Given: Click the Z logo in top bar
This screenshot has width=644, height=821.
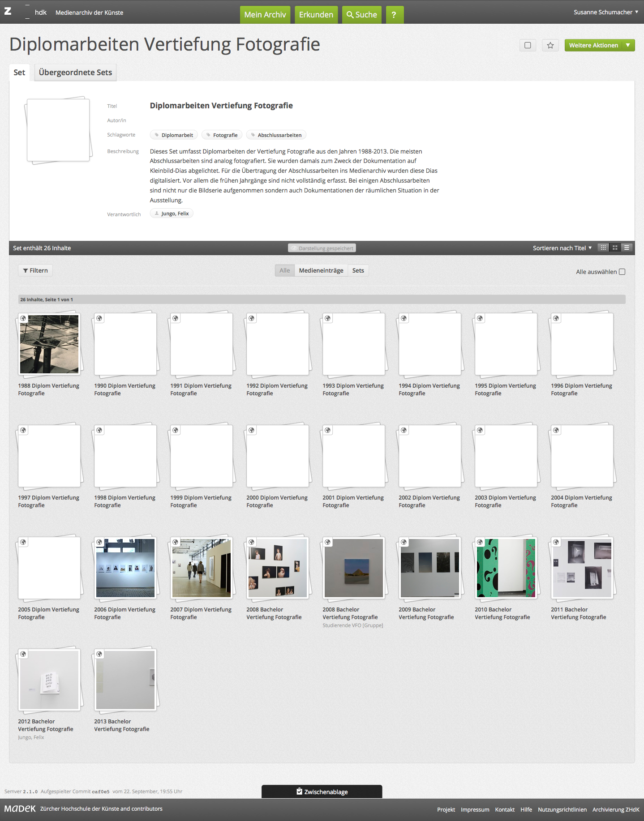Looking at the screenshot, I should click(x=8, y=12).
